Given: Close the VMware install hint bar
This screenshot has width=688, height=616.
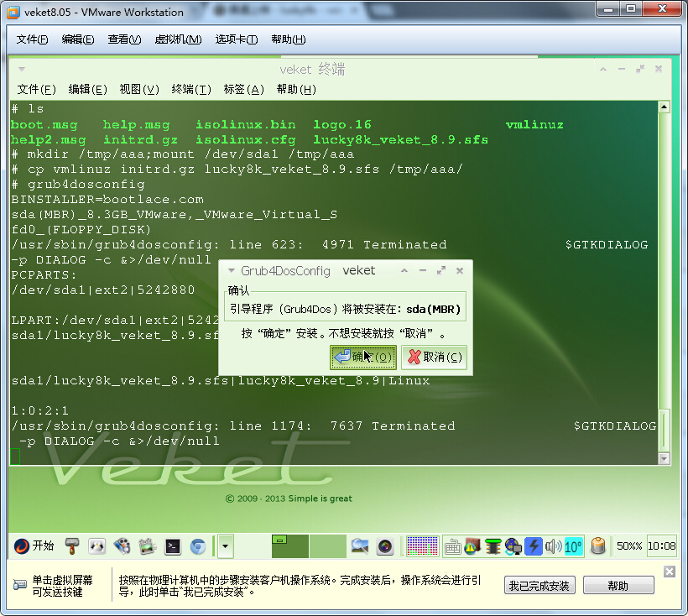Looking at the screenshot, I should (x=670, y=572).
